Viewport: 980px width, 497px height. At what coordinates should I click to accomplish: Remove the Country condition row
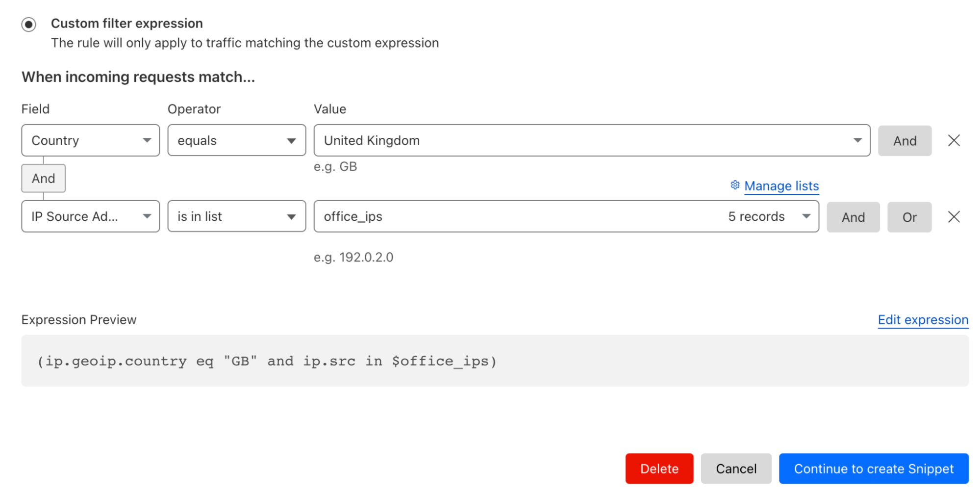pos(954,141)
